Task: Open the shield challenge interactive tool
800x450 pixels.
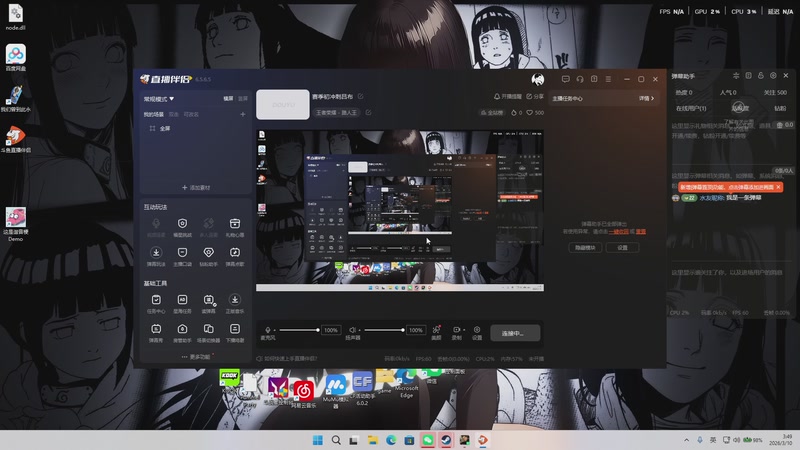Action: 182,227
